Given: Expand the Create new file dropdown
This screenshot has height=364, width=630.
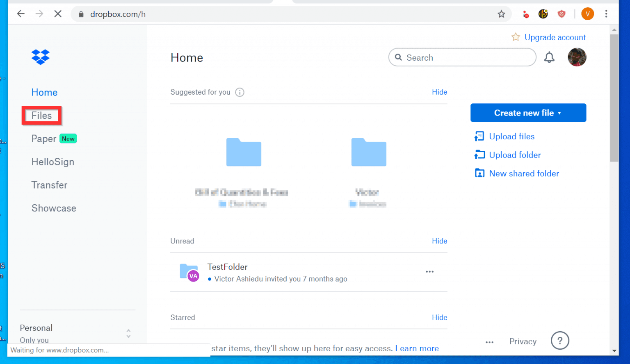Looking at the screenshot, I should (528, 113).
